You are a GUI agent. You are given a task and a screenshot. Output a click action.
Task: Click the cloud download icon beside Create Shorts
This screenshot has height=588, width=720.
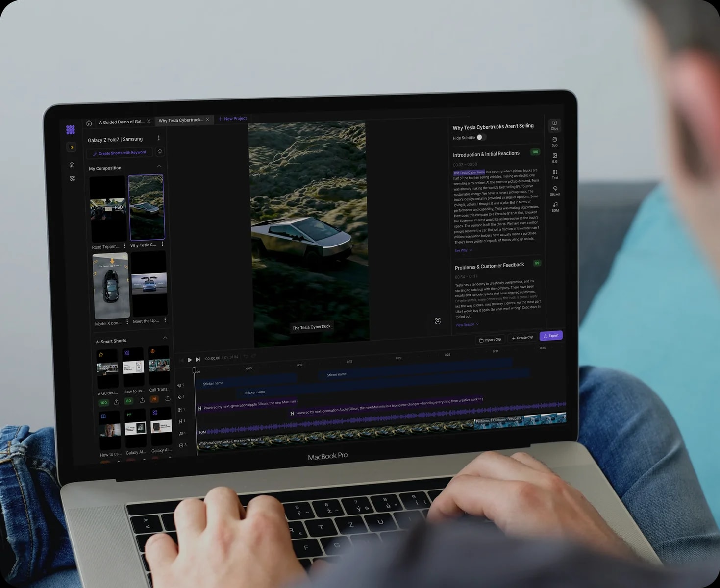click(x=160, y=152)
